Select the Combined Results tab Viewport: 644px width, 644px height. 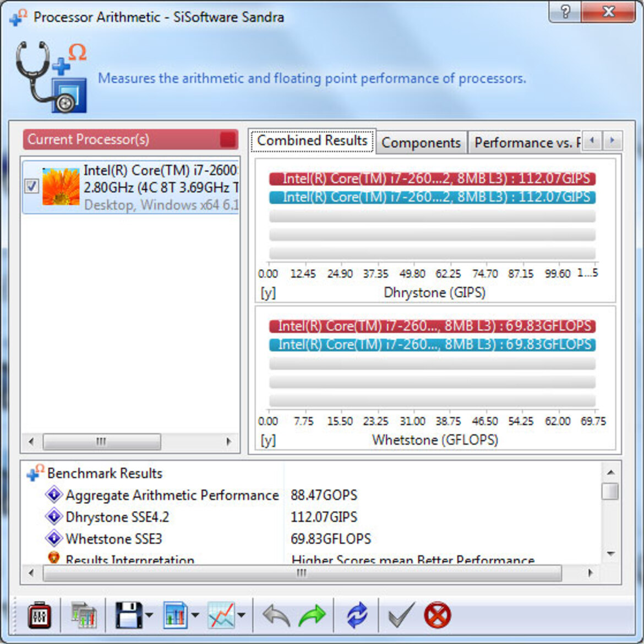[312, 140]
